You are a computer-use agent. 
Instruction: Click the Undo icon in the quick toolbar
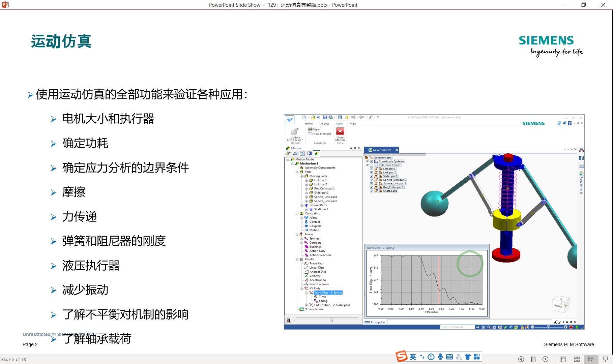coord(353,117)
